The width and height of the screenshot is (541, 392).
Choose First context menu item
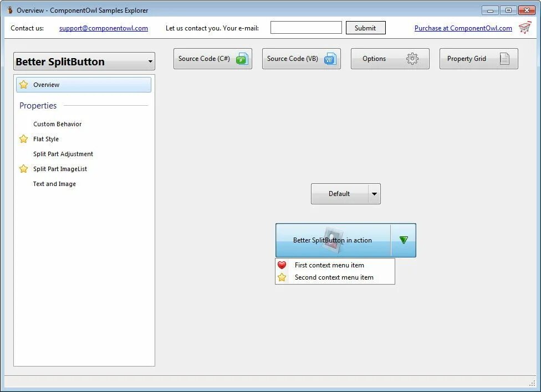[335, 265]
